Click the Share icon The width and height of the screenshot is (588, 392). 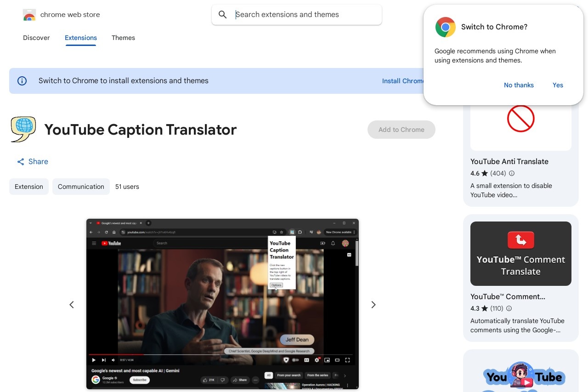click(21, 162)
